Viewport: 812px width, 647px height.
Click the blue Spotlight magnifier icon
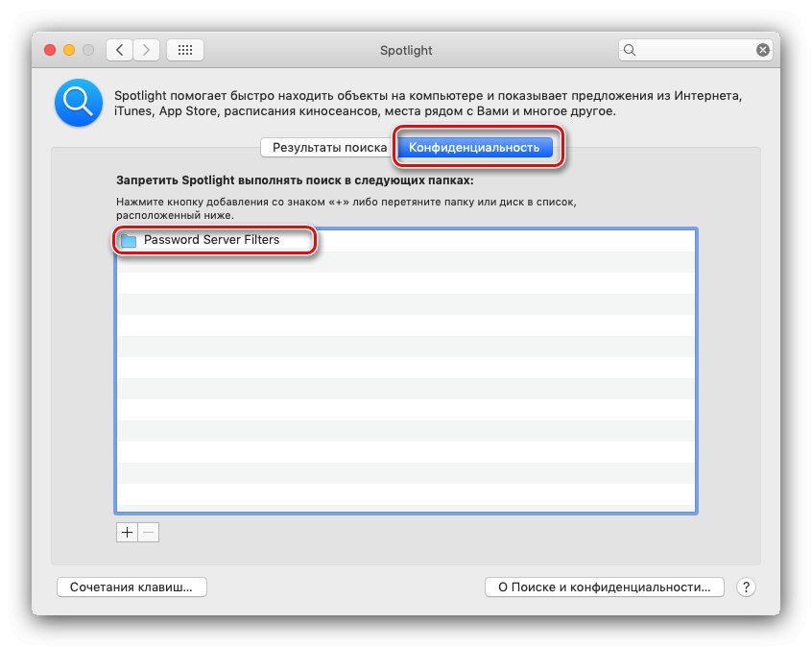coord(79,103)
